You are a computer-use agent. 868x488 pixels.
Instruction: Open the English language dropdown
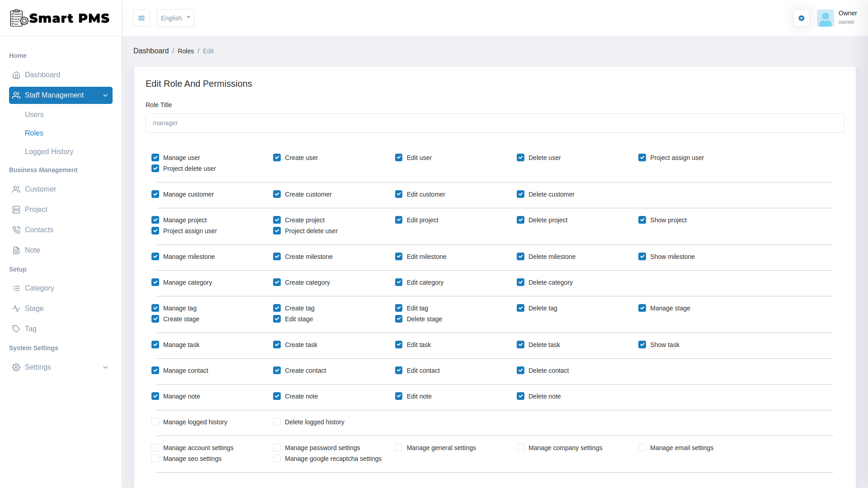coord(175,18)
